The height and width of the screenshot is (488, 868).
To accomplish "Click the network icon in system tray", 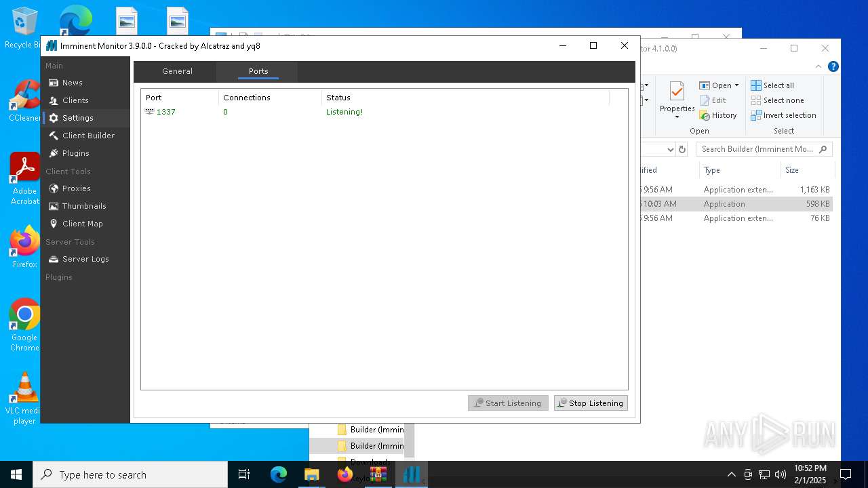I will pos(764,474).
